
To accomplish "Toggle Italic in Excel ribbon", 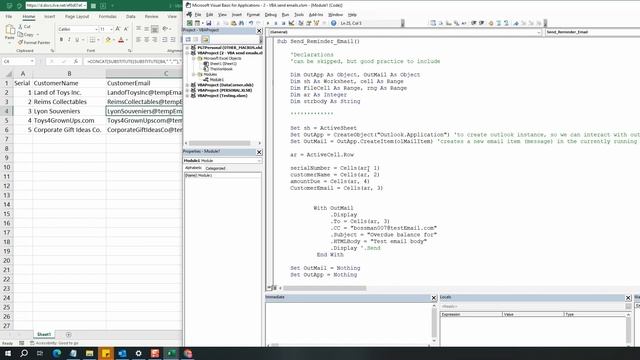I will click(69, 40).
